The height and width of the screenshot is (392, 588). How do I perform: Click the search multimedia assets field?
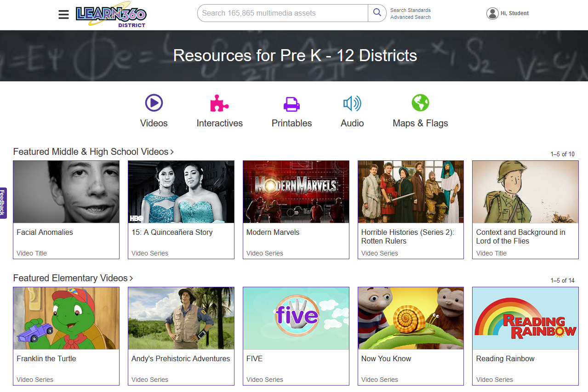tap(283, 13)
